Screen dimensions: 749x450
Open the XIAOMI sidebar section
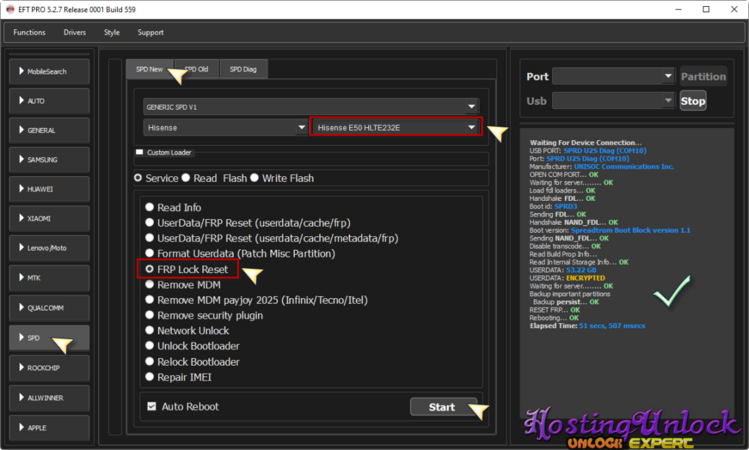[48, 218]
